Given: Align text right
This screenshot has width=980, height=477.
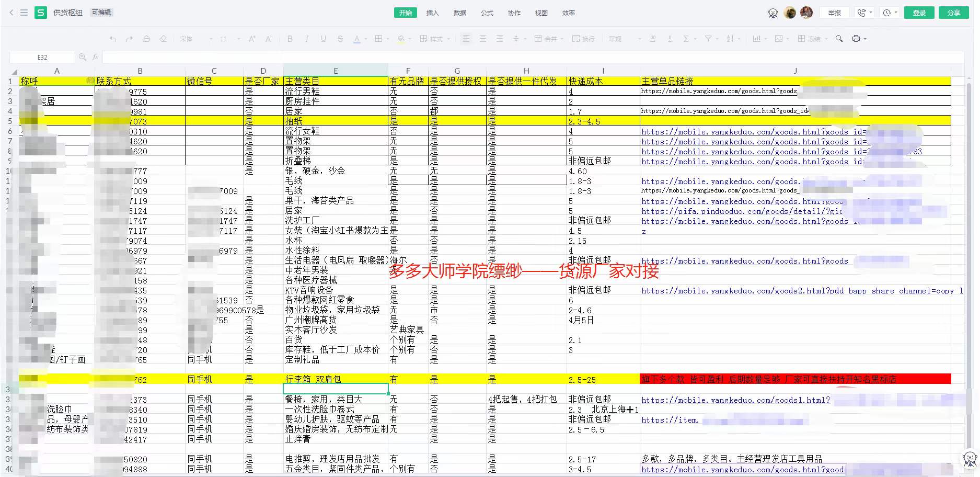Looking at the screenshot, I should pos(500,39).
